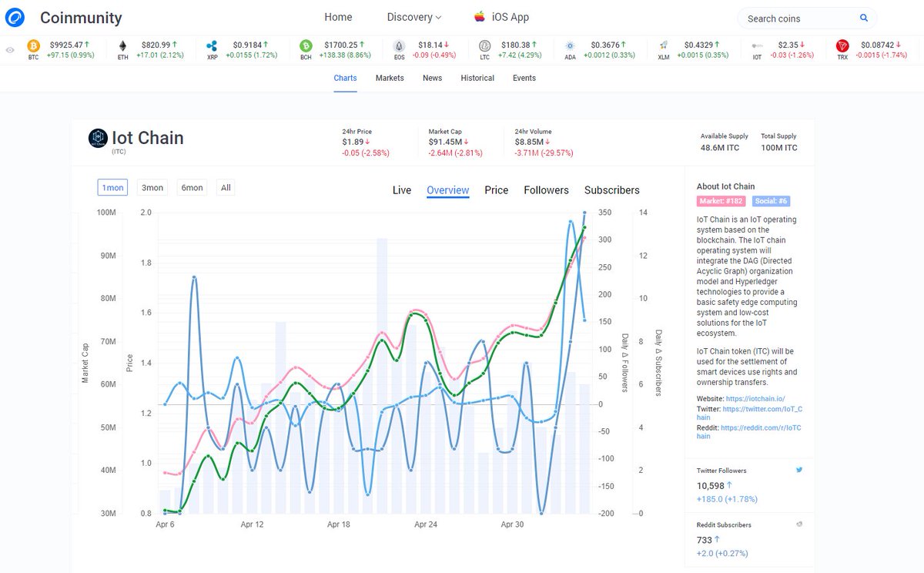The height and width of the screenshot is (573, 924).
Task: Click the Social #6 rank badge
Action: pos(770,201)
